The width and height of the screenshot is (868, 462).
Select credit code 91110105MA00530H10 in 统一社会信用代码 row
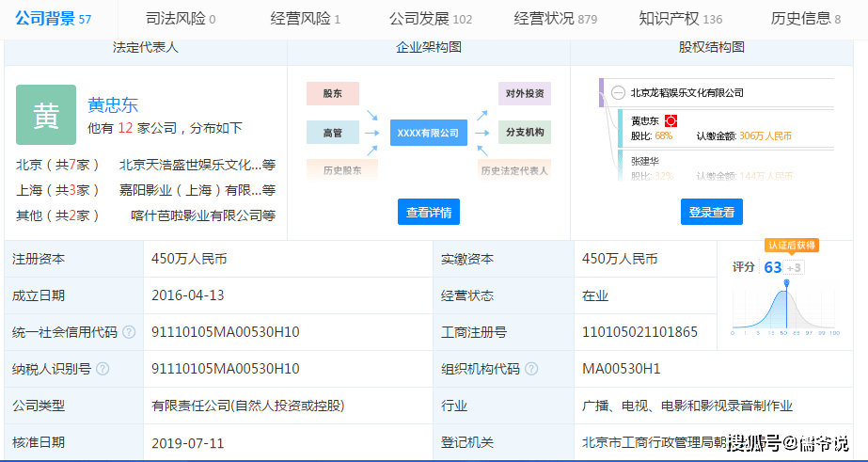(x=226, y=332)
